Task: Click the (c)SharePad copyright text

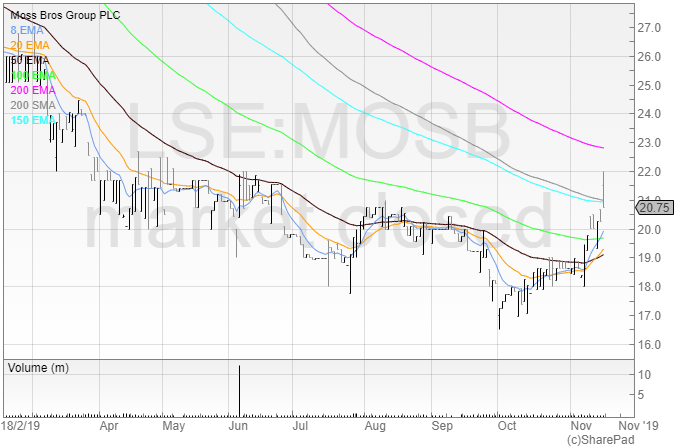Action: coord(600,440)
